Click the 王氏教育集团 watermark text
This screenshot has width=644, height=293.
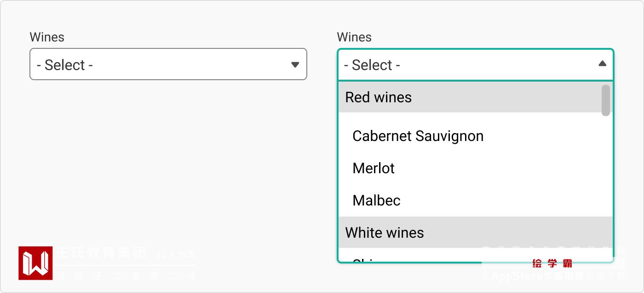[101, 253]
